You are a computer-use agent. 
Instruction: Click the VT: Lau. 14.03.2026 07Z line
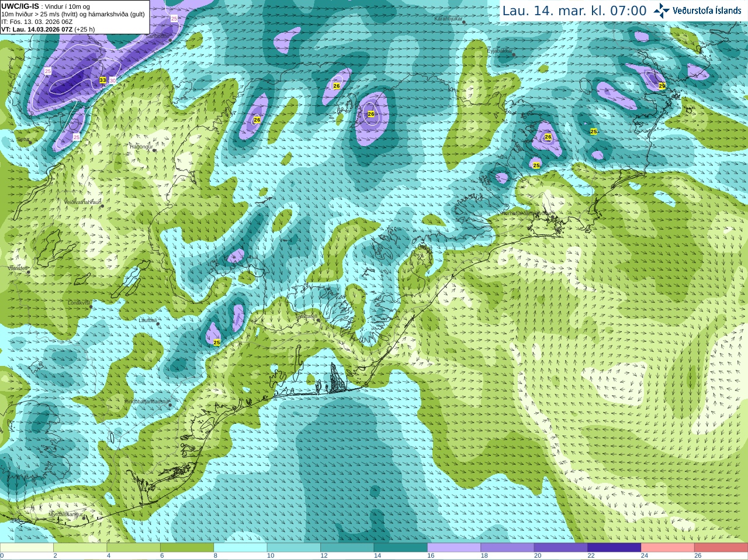tap(48, 29)
